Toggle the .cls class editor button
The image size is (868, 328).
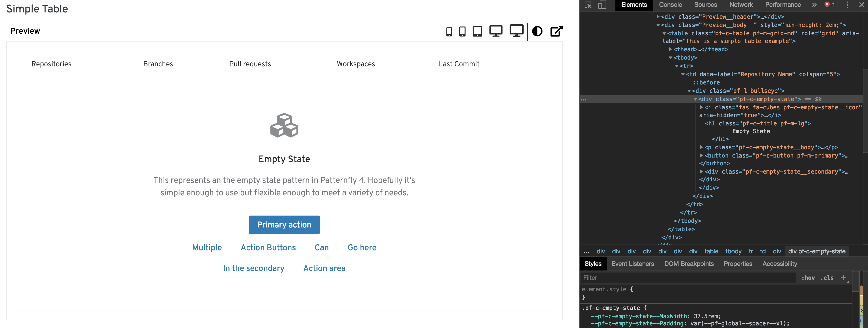click(827, 278)
